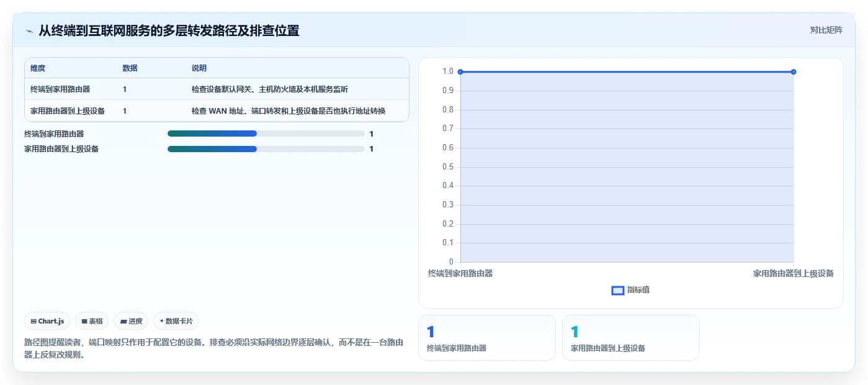This screenshot has height=385, width=868.
Task: Click description starting 检查 WAN 地址
Action: 289,111
